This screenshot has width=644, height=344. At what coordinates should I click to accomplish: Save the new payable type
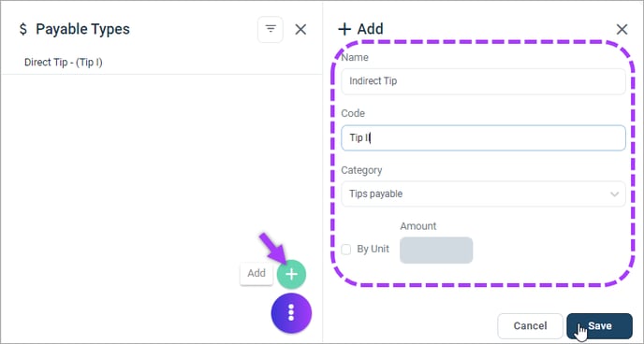click(x=599, y=326)
